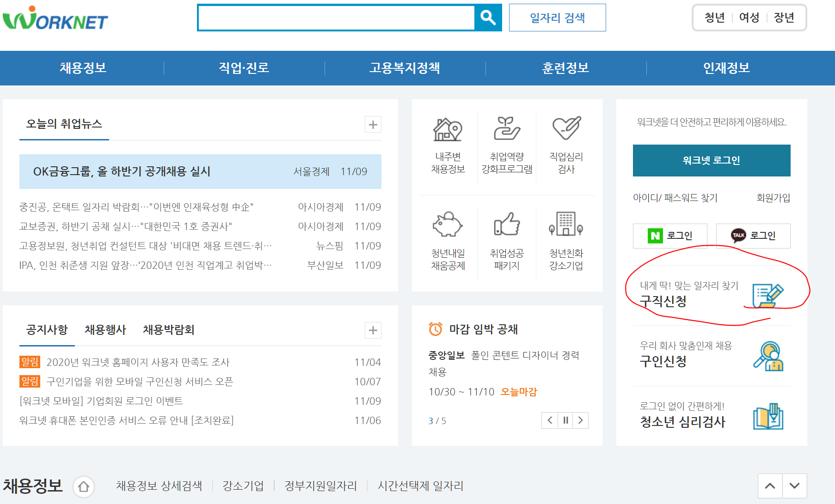This screenshot has height=504, width=835.
Task: Switch to the 채용행사 tab
Action: (105, 330)
